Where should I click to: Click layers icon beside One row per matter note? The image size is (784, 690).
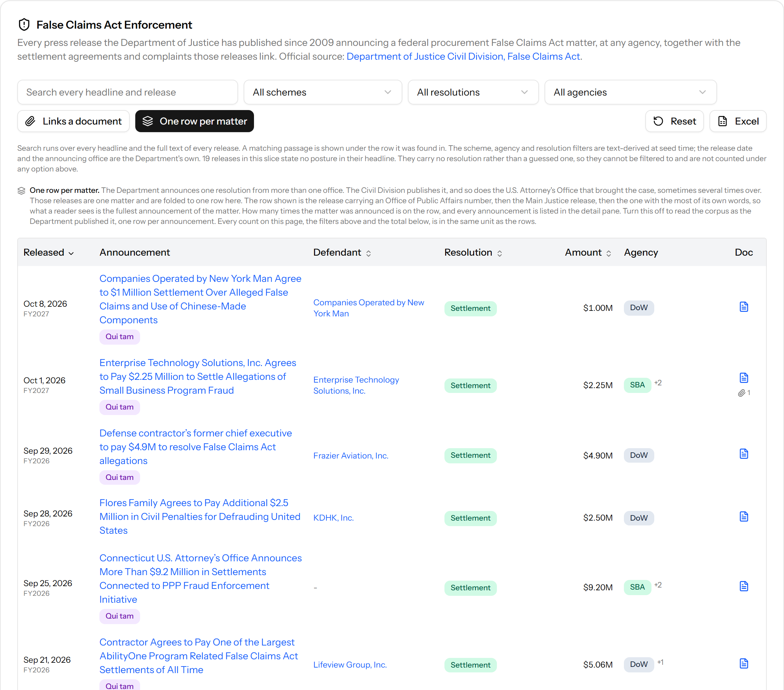pos(21,191)
